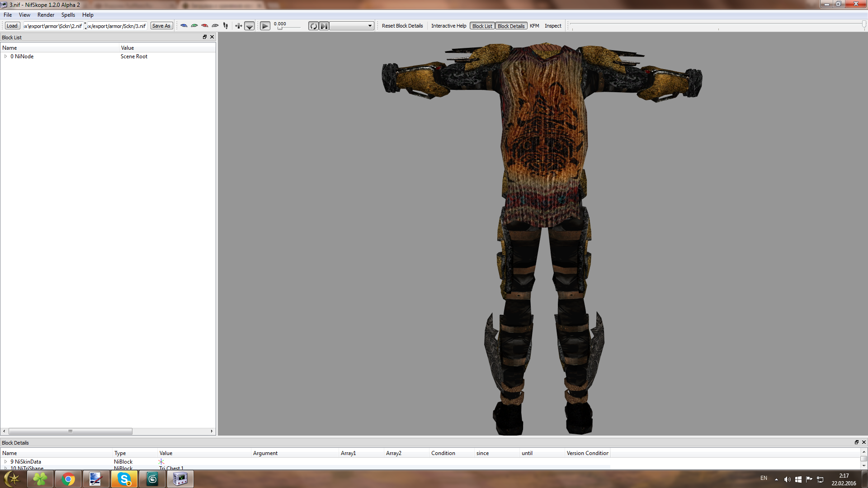Click the Name column header in Block List
This screenshot has height=488, width=868.
click(x=59, y=48)
